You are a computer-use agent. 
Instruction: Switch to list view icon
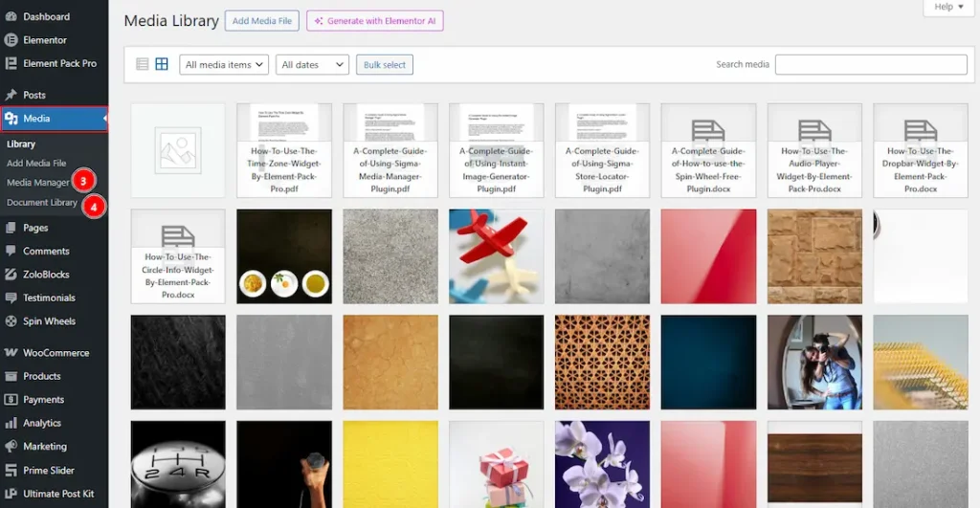143,65
